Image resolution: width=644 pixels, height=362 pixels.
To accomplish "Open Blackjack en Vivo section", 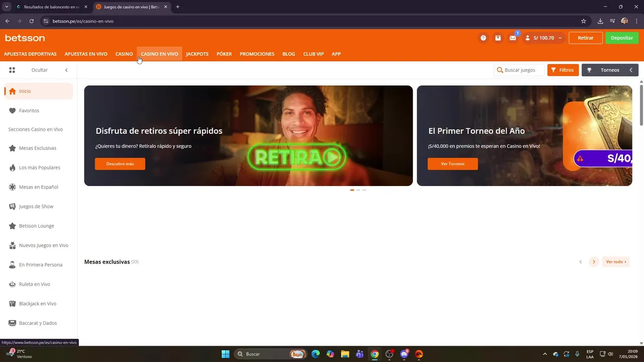I will pos(39,304).
